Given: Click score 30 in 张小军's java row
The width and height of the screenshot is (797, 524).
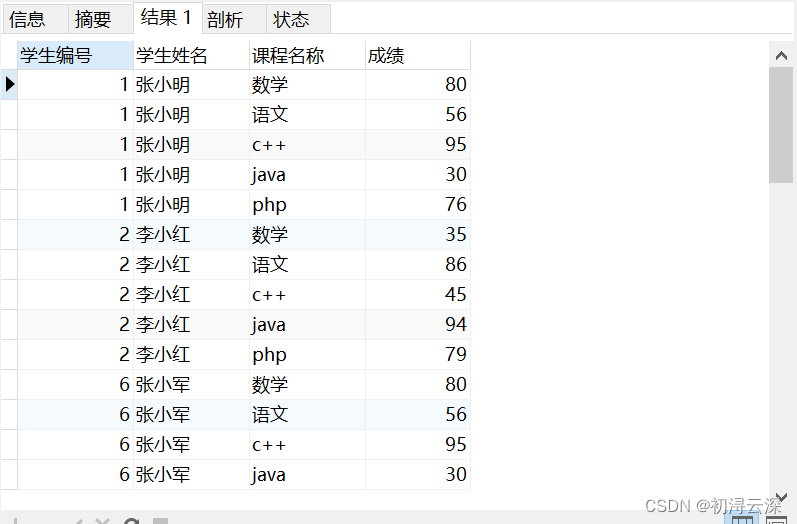Looking at the screenshot, I should tap(418, 474).
